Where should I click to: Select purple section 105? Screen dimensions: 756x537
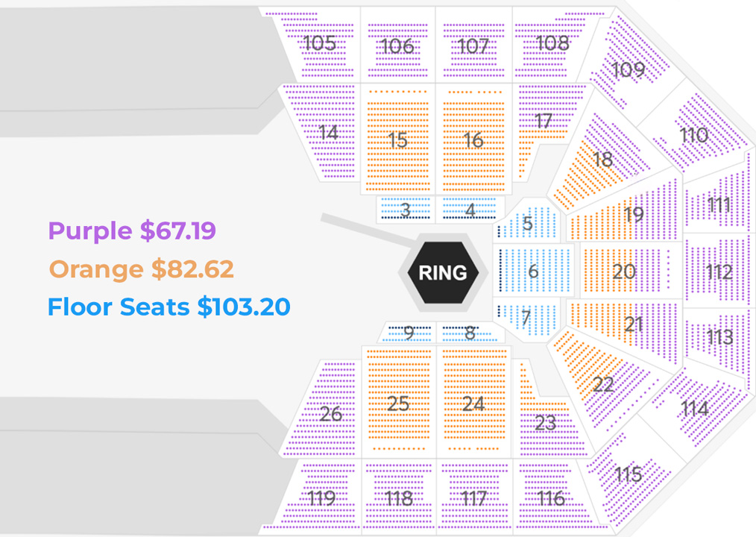[x=320, y=44]
